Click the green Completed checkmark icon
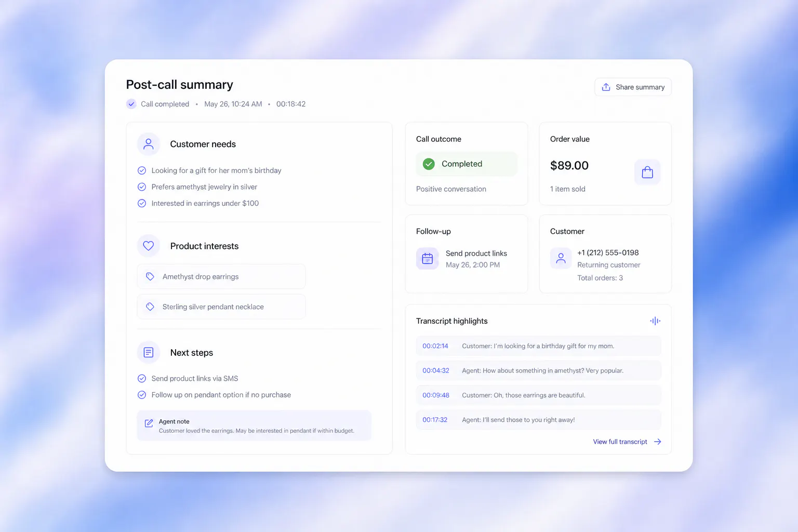 coord(429,164)
